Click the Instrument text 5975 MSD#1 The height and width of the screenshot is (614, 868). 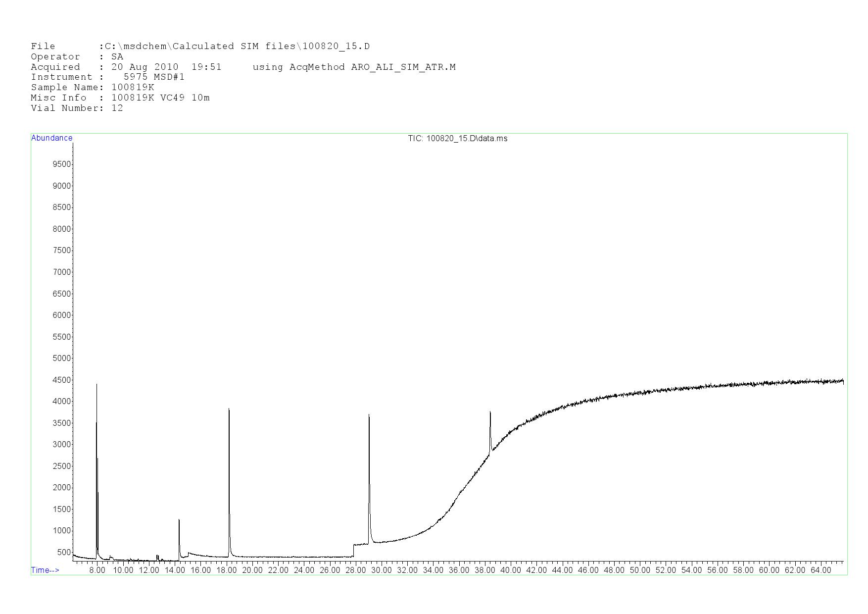[x=154, y=77]
